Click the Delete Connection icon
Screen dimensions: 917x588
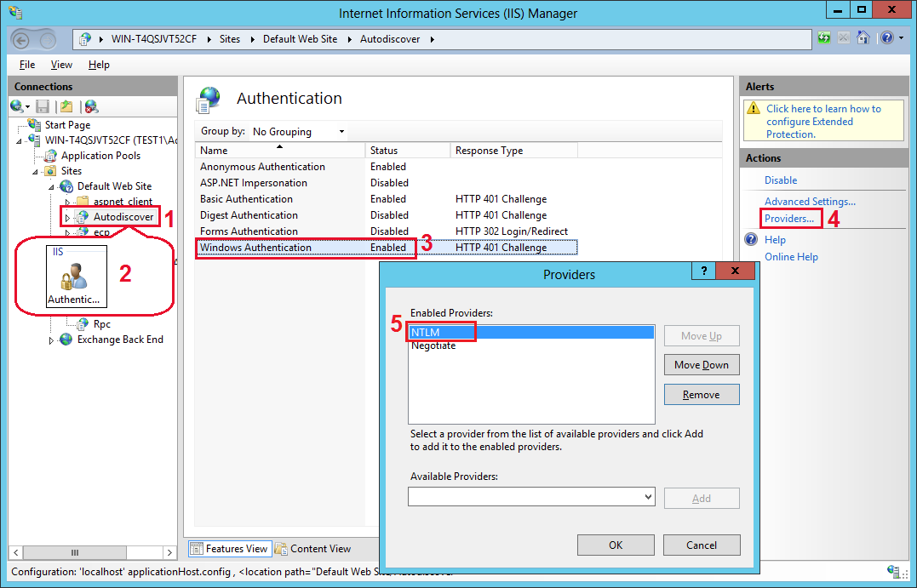[91, 106]
